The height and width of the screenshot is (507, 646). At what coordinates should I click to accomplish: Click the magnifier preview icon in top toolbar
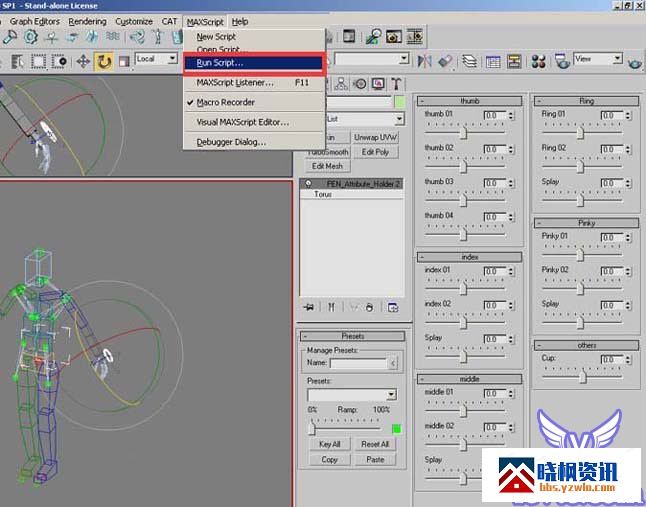[374, 37]
